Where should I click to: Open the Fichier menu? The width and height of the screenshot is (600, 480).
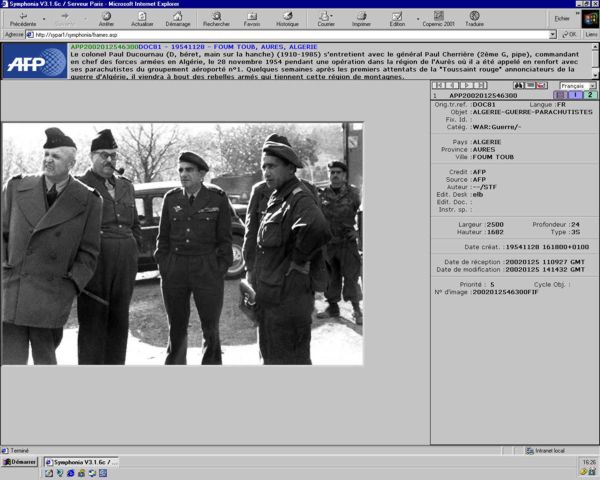click(x=562, y=18)
